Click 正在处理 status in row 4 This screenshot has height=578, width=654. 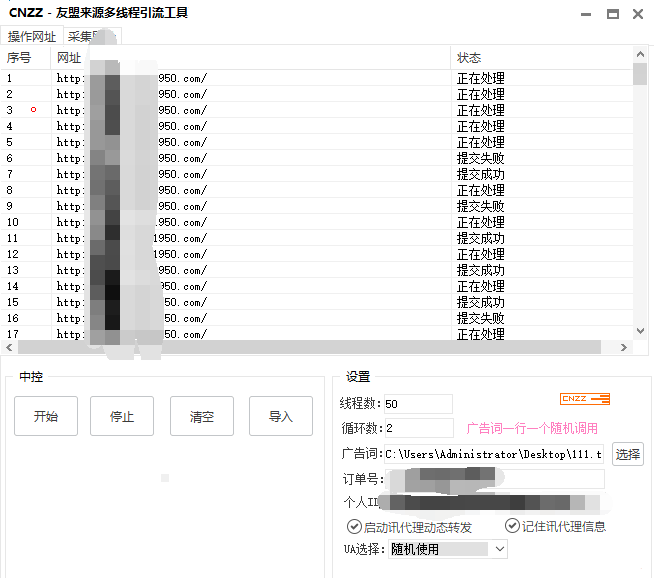tap(480, 126)
